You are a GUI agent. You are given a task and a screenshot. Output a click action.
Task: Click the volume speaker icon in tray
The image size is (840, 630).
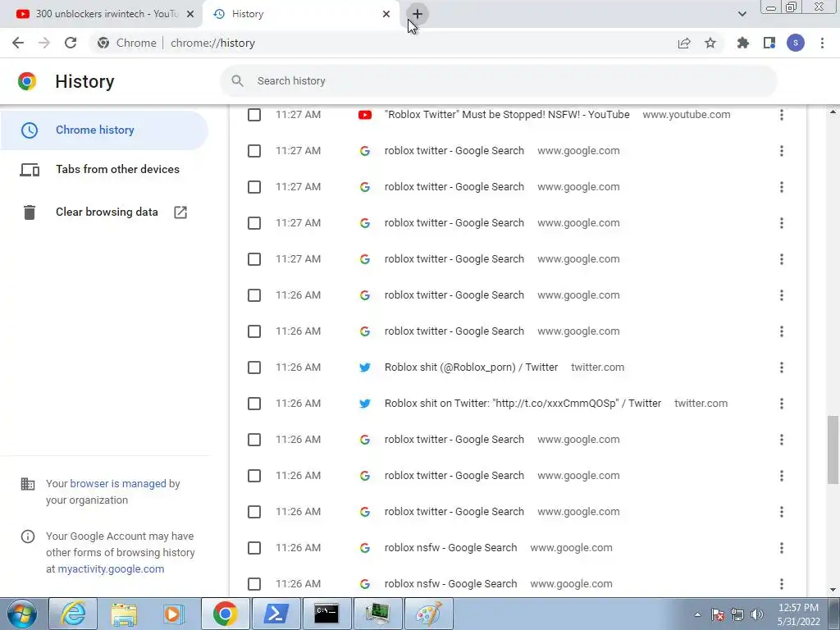point(757,614)
